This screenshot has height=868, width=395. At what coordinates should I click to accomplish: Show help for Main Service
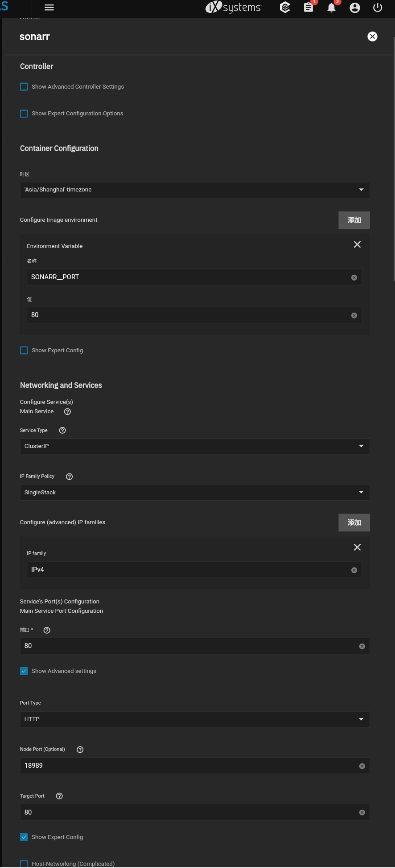(x=67, y=412)
